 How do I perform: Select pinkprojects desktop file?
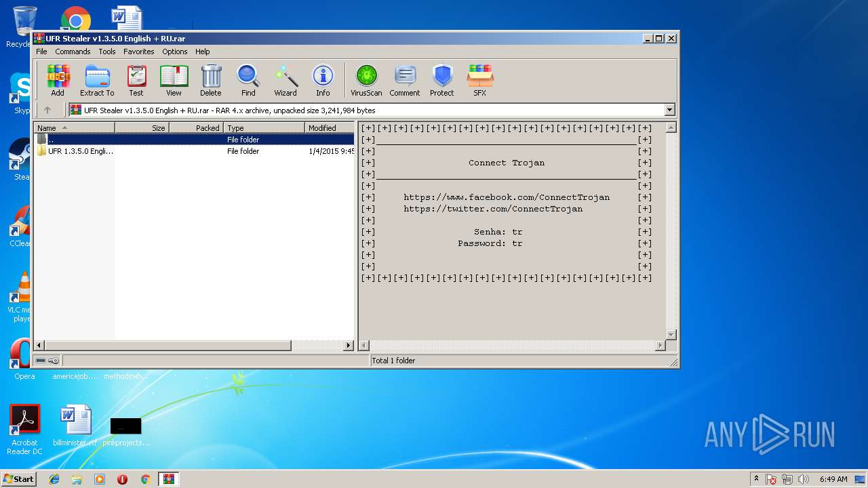pyautogui.click(x=126, y=431)
